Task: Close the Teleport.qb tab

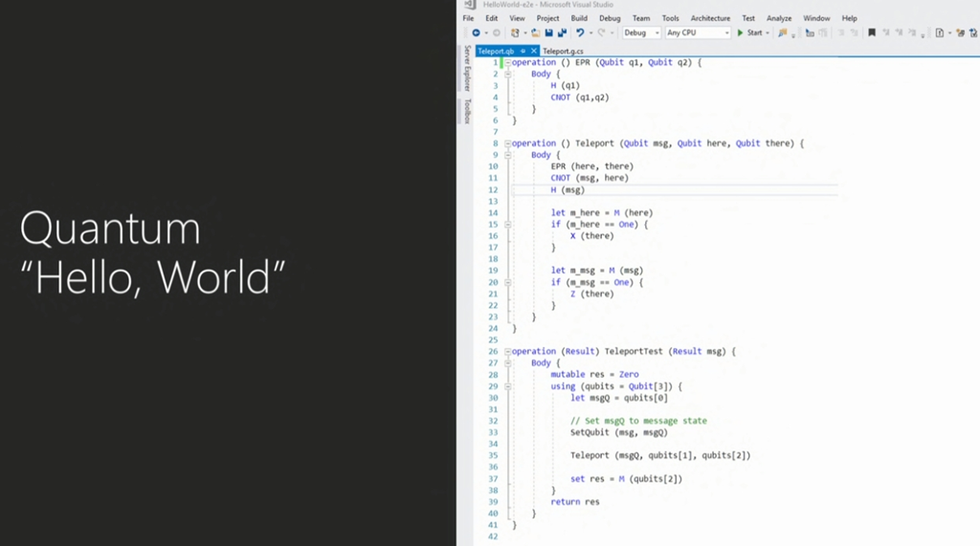Action: pyautogui.click(x=534, y=52)
